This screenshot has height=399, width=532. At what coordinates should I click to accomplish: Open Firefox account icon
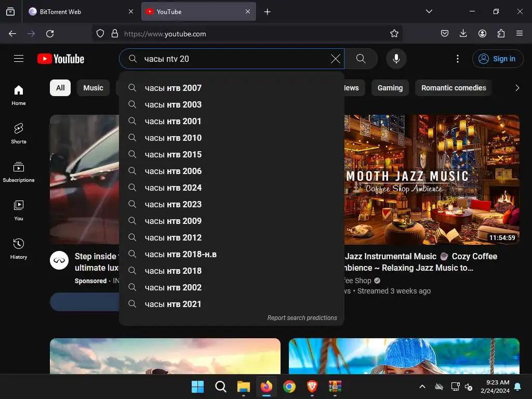pyautogui.click(x=482, y=34)
